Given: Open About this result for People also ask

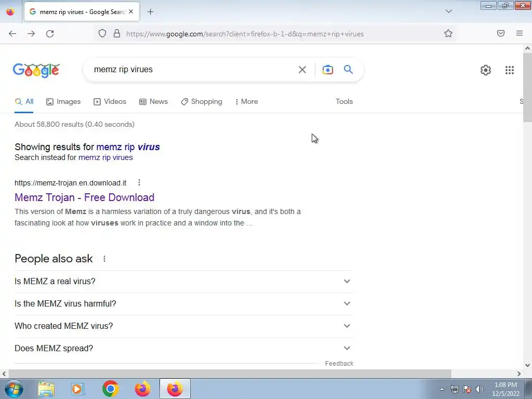Looking at the screenshot, I should [104, 259].
